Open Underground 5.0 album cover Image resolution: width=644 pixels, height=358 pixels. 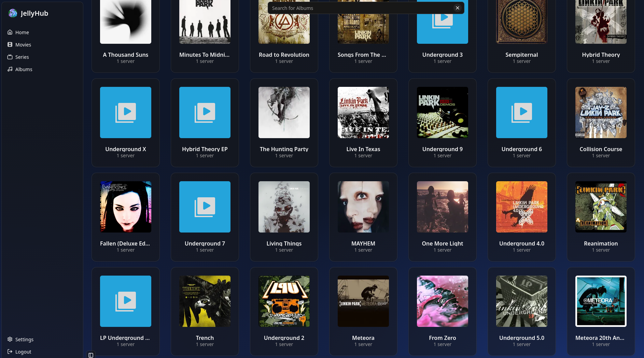522,301
